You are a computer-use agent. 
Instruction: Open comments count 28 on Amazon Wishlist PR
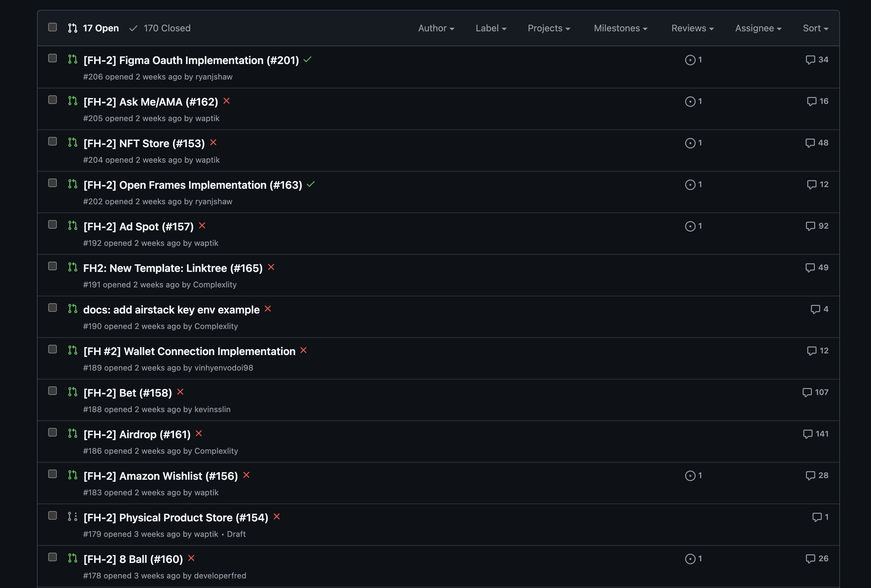pos(817,475)
